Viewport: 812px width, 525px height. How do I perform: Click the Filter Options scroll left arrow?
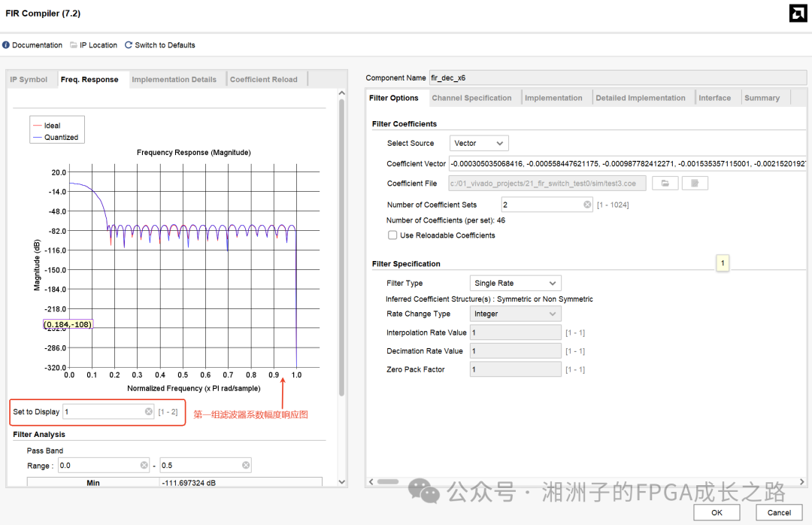point(371,481)
